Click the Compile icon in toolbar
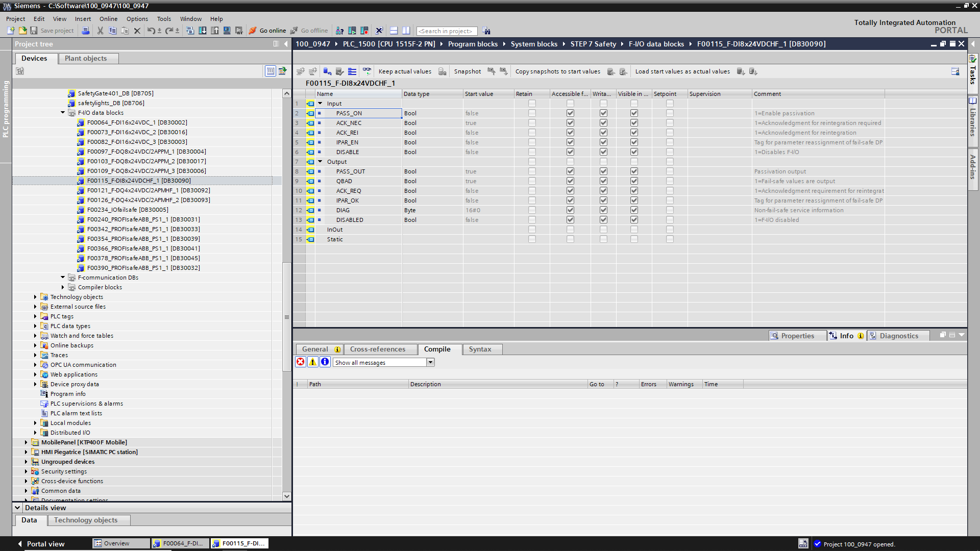 tap(190, 31)
